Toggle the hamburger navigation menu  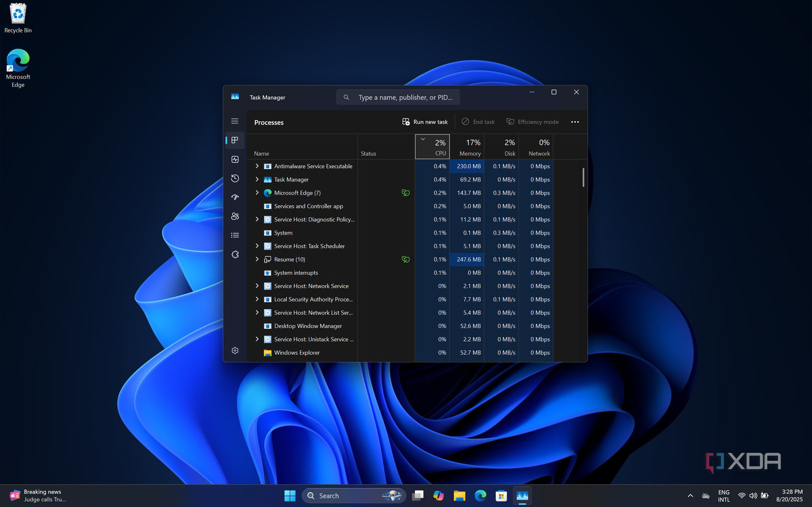(x=235, y=121)
